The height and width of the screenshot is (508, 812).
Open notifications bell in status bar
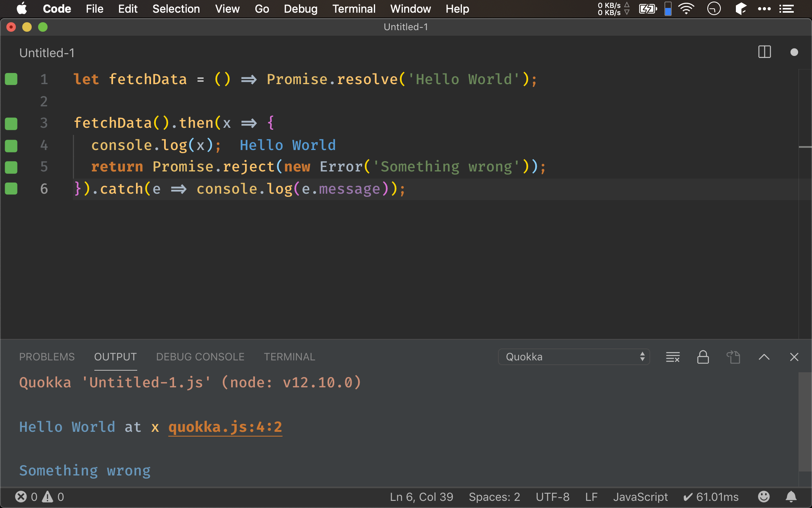click(x=791, y=496)
